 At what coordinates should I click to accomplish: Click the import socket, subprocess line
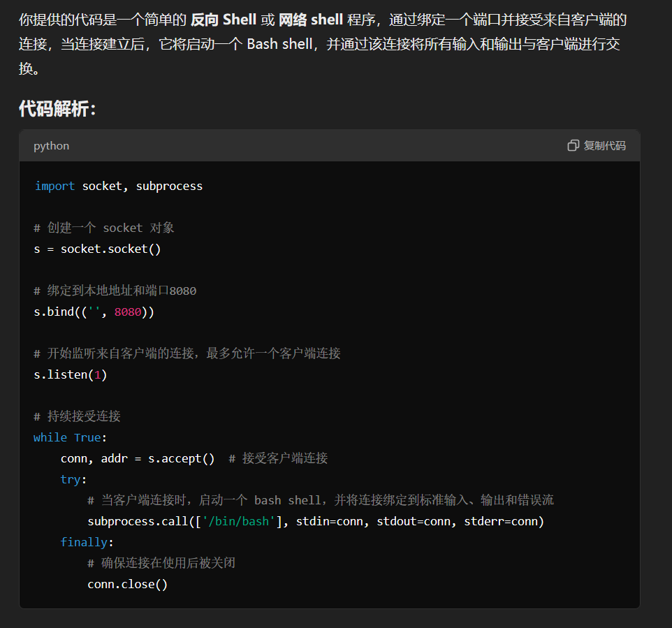[118, 186]
